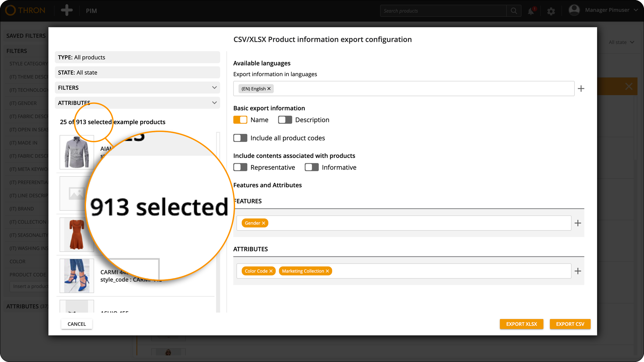Click the plus icon in top bar
644x362 pixels.
(x=67, y=11)
